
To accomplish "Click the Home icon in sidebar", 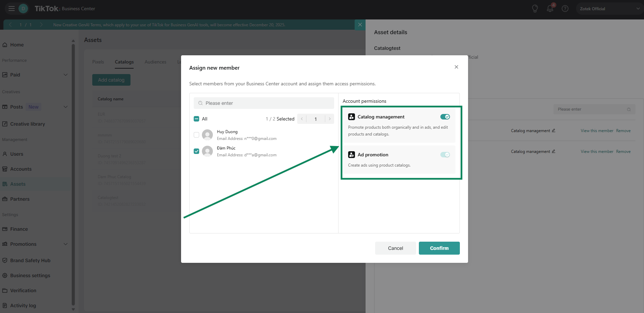I will tap(5, 45).
